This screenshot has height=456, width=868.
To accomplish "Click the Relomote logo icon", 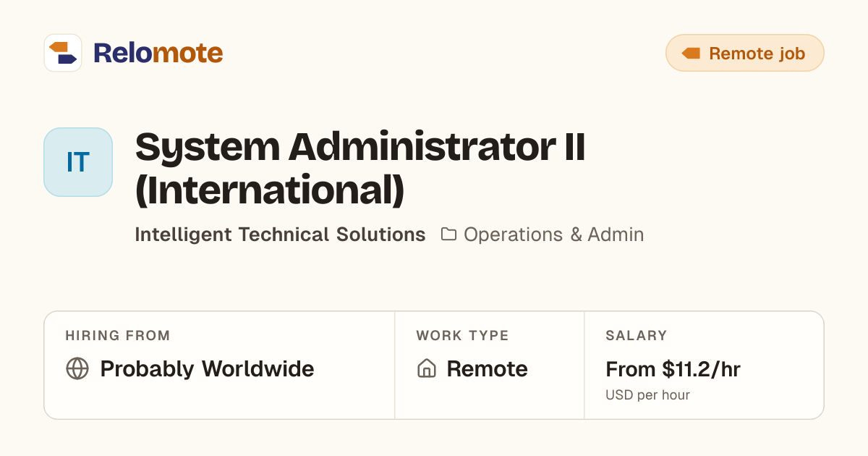I will pos(63,53).
